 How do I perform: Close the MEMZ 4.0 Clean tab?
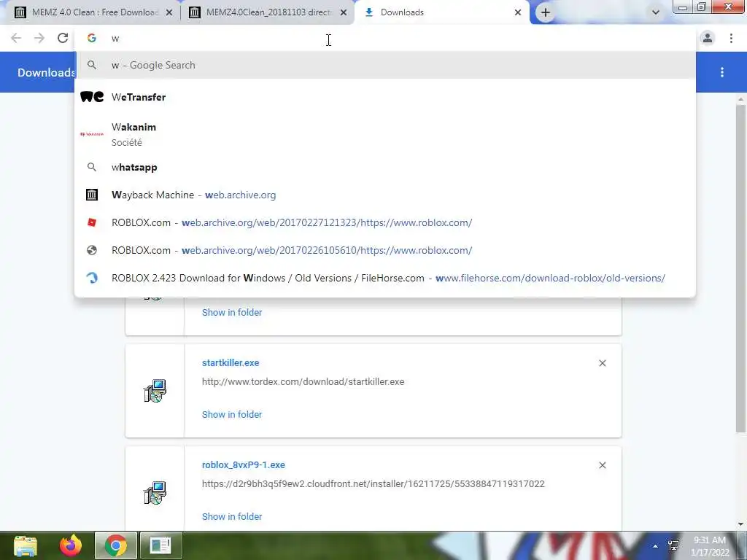169,13
